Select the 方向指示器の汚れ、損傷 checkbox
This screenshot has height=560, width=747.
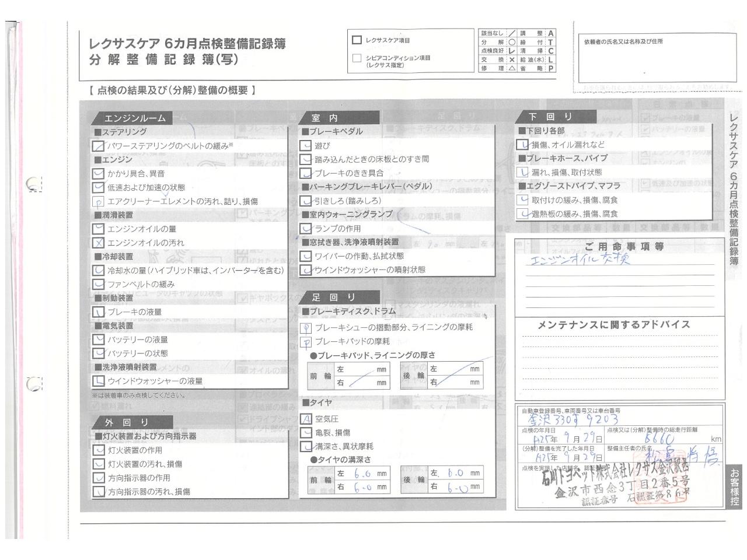(99, 492)
